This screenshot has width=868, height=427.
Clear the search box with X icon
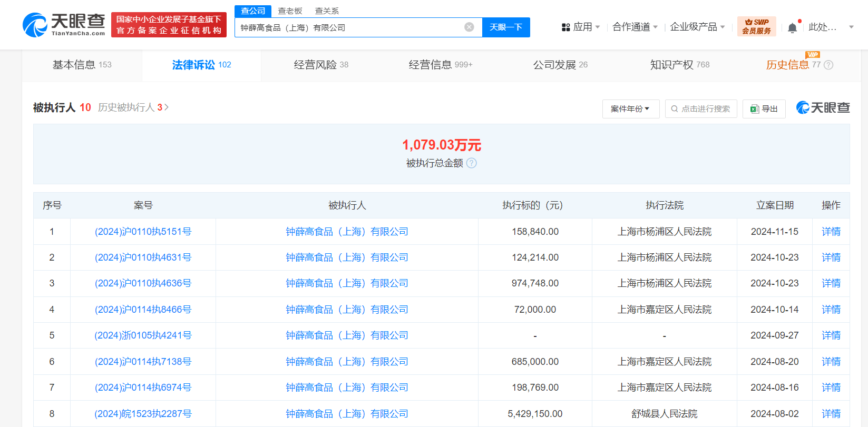pos(469,27)
